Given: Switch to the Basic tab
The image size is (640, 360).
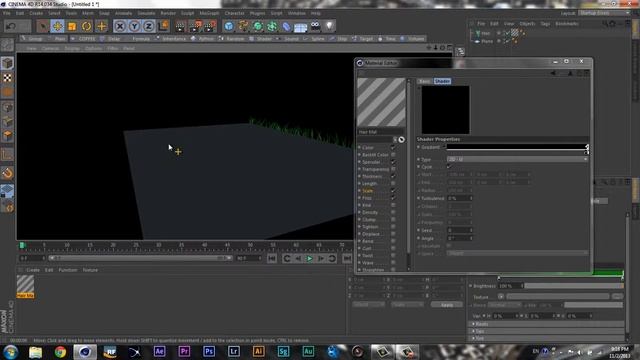Looking at the screenshot, I should (x=424, y=81).
